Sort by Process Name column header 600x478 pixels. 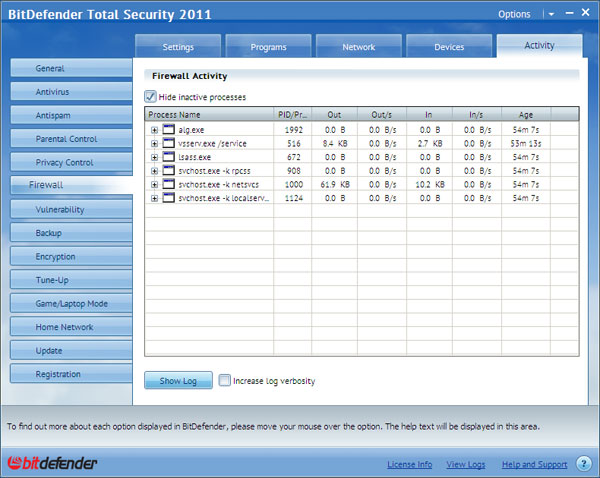(x=209, y=114)
